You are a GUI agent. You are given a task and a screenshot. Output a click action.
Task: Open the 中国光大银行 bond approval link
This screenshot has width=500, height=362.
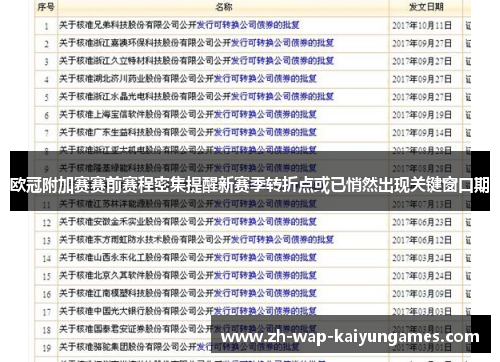(188, 311)
